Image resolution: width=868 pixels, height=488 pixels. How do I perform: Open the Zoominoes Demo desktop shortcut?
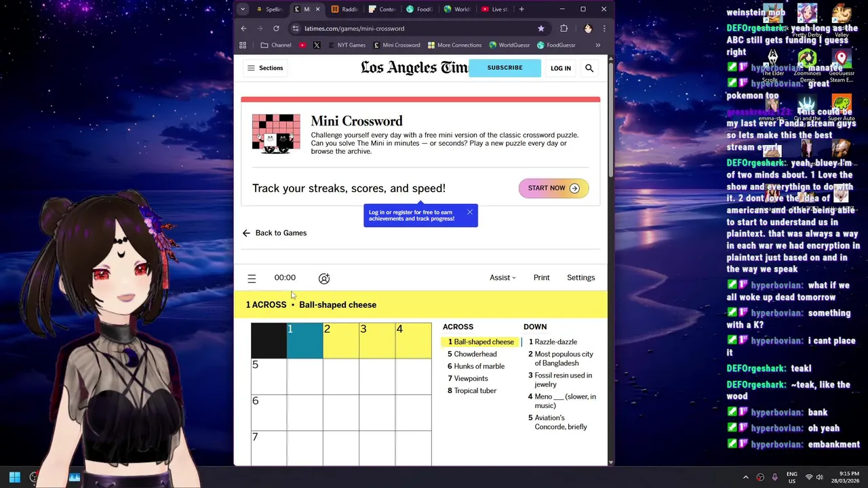(807, 64)
